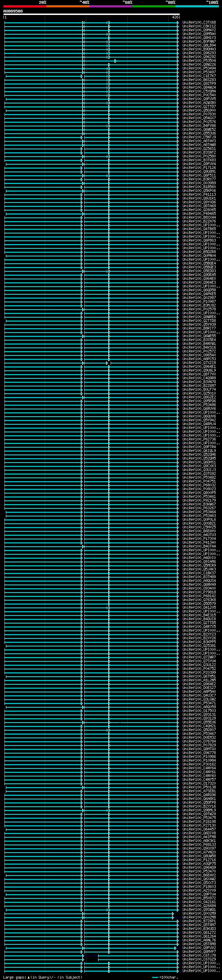The image size is (222, 980).
Task: Select hit label UniRef100_C1E7K7
Action: pos(199,76)
